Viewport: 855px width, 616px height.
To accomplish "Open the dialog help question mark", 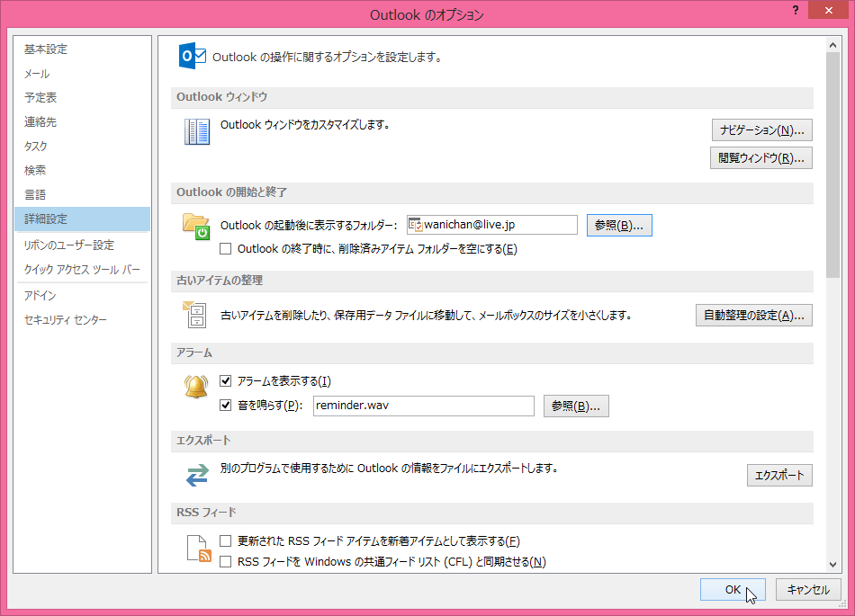I will (x=796, y=10).
